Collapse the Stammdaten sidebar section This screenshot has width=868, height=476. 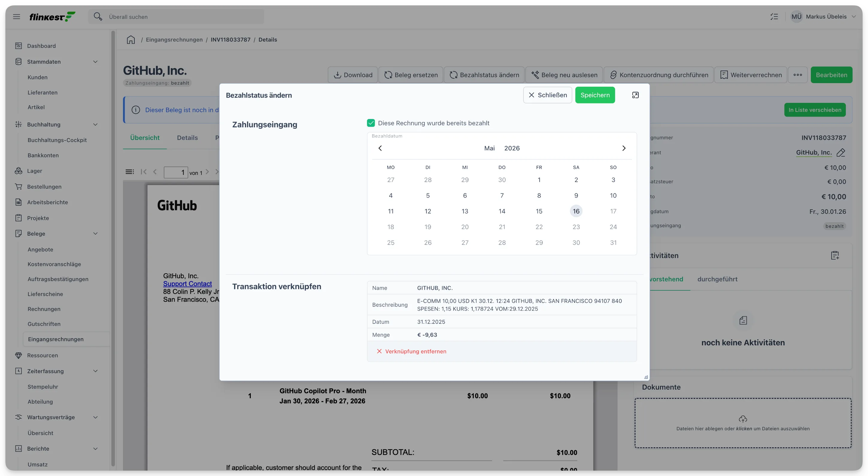(x=95, y=62)
